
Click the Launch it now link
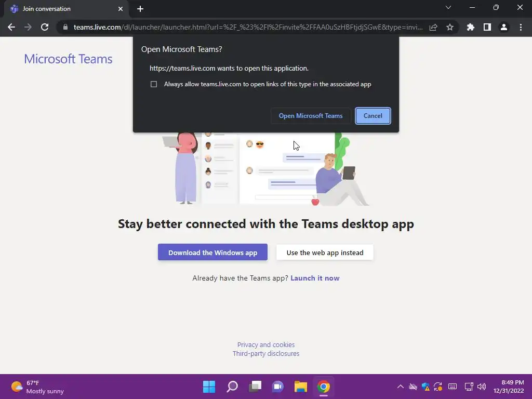[x=315, y=278]
